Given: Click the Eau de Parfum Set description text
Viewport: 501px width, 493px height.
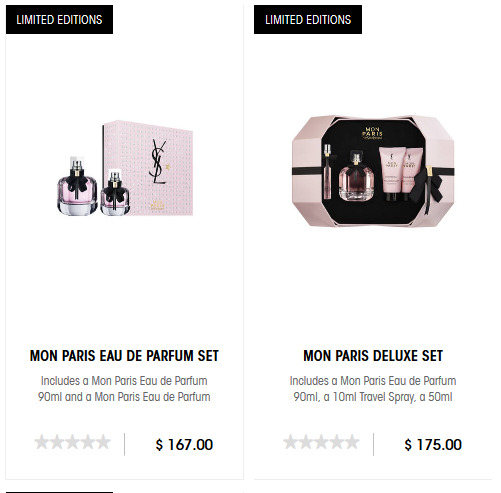Looking at the screenshot, I should (124, 389).
